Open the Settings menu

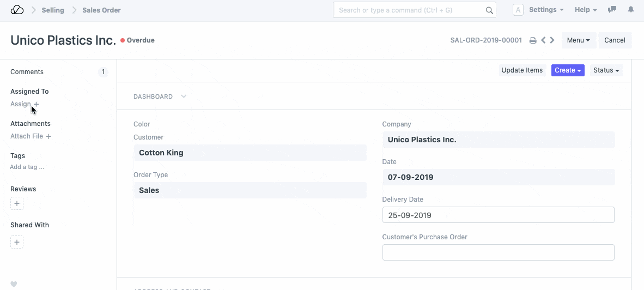click(x=546, y=10)
